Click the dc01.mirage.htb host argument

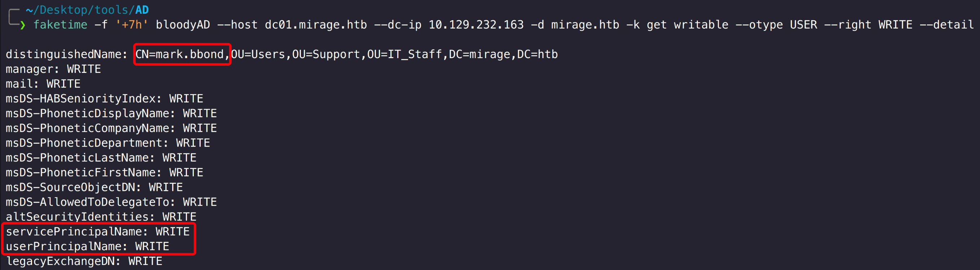(316, 25)
